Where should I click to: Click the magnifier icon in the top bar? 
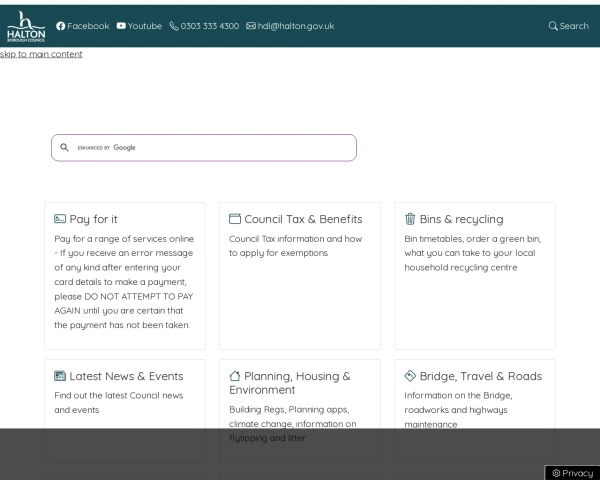[553, 26]
